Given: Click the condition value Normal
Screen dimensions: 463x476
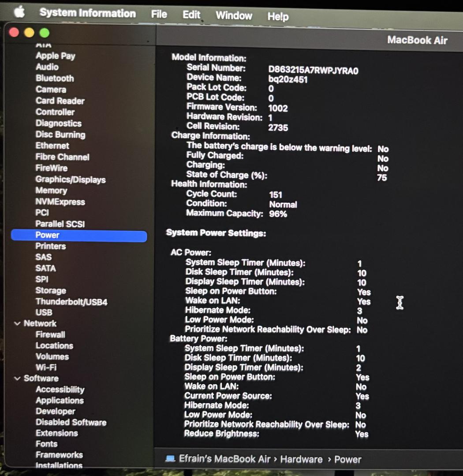Looking at the screenshot, I should pos(283,205).
